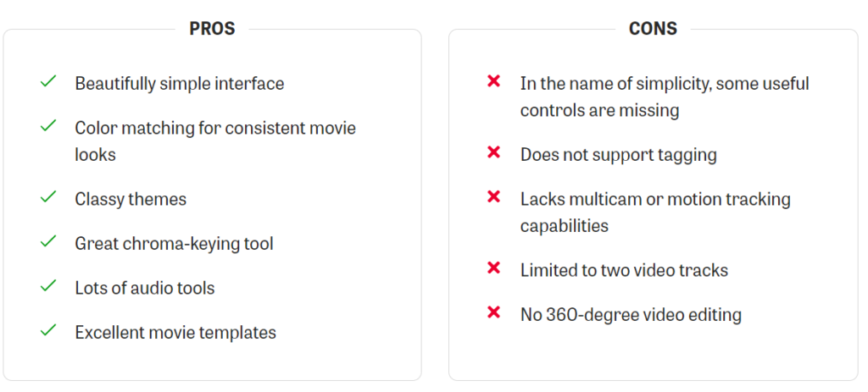
Task: Click the No 360-degree video editing text
Action: [631, 315]
